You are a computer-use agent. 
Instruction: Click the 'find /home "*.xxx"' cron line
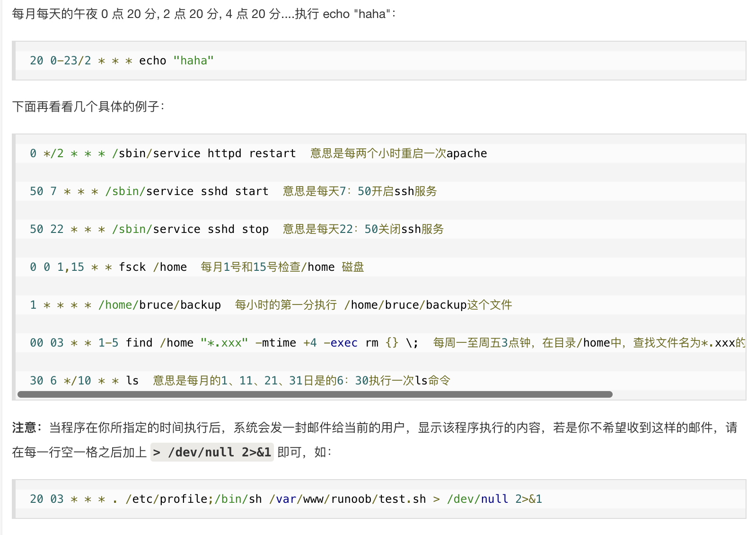tap(387, 343)
